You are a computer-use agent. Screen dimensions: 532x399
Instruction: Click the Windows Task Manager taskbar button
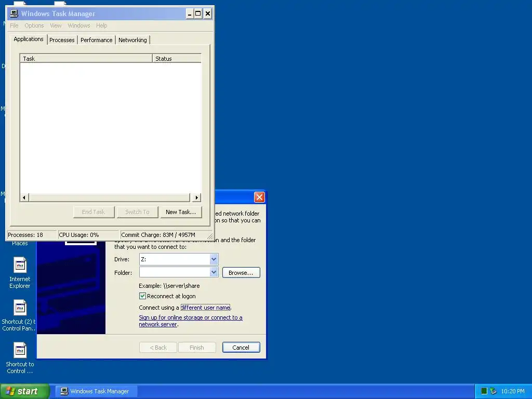tap(96, 391)
